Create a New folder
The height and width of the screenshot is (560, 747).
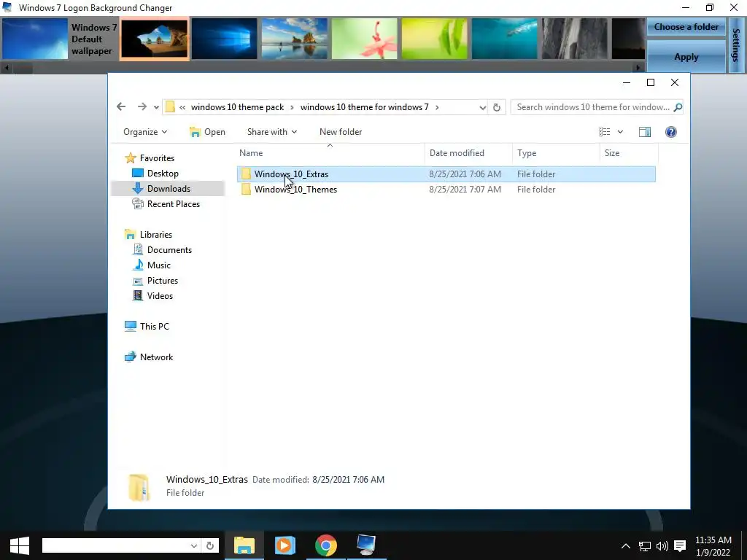pyautogui.click(x=341, y=132)
